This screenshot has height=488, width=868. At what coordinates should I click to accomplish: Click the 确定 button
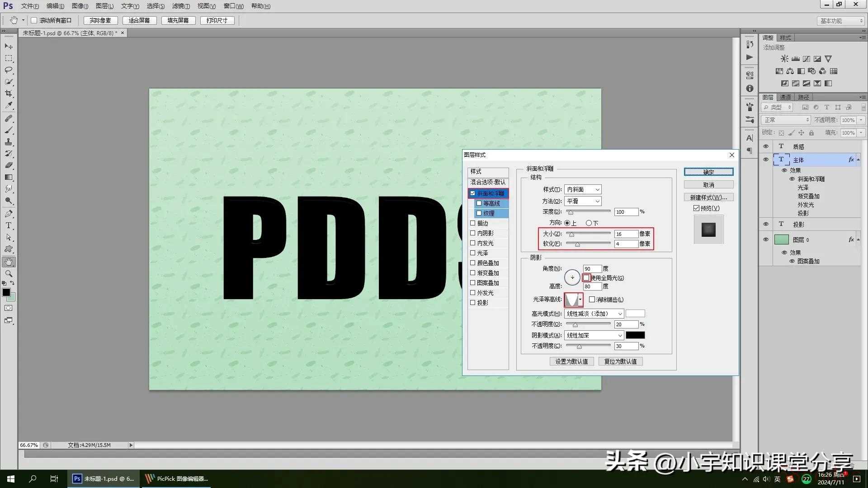(708, 172)
